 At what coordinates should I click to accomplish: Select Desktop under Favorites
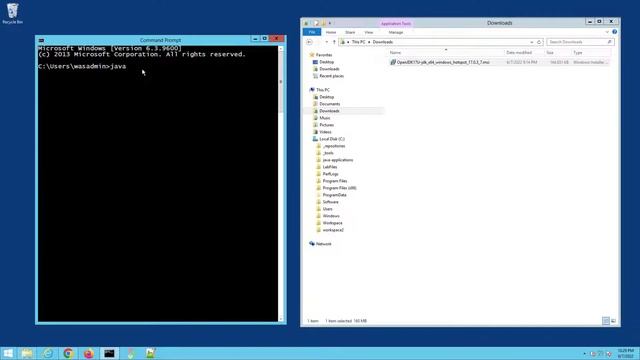pos(327,62)
